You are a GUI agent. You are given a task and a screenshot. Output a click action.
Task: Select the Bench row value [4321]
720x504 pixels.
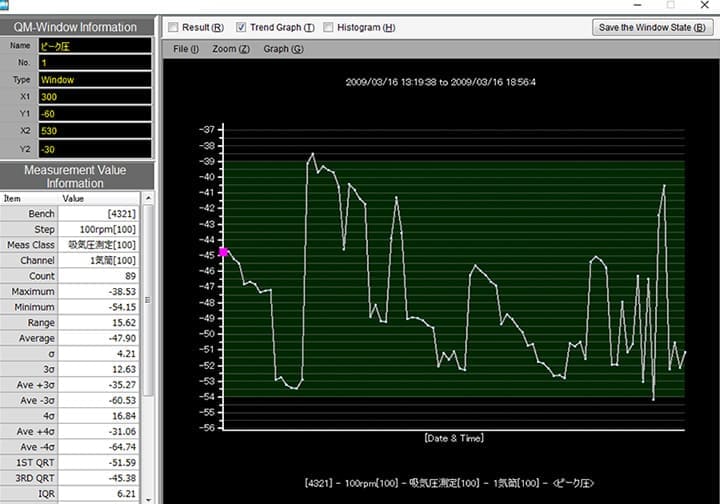(x=99, y=214)
